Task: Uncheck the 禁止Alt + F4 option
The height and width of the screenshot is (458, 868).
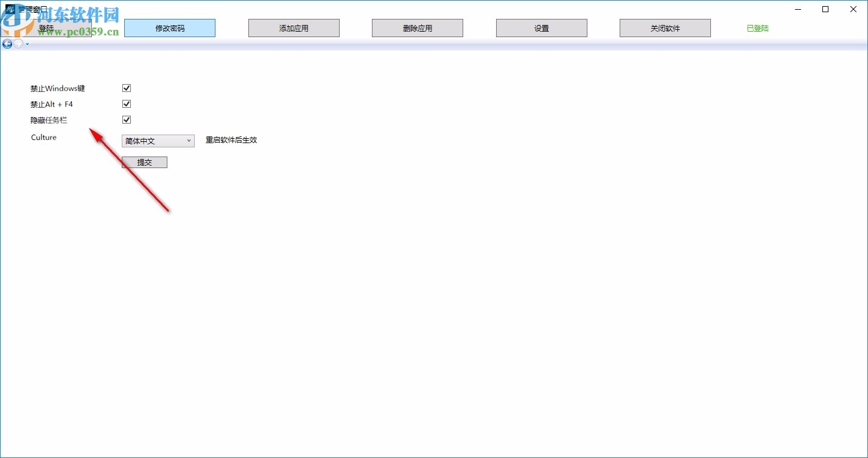Action: [x=126, y=104]
